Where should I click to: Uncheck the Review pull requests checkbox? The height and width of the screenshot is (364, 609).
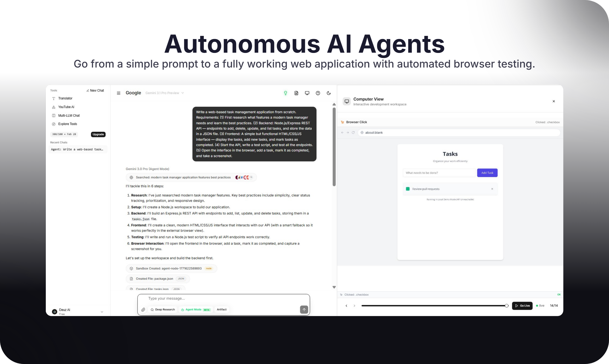click(408, 189)
